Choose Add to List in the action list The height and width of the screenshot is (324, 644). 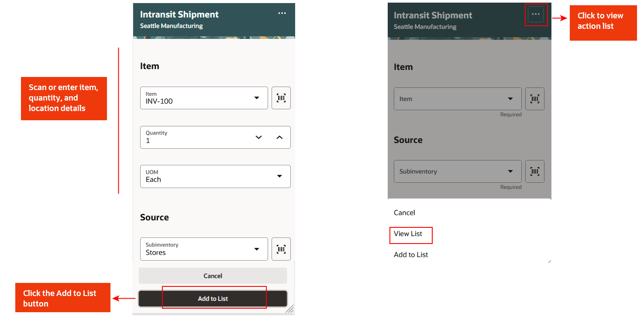point(411,254)
